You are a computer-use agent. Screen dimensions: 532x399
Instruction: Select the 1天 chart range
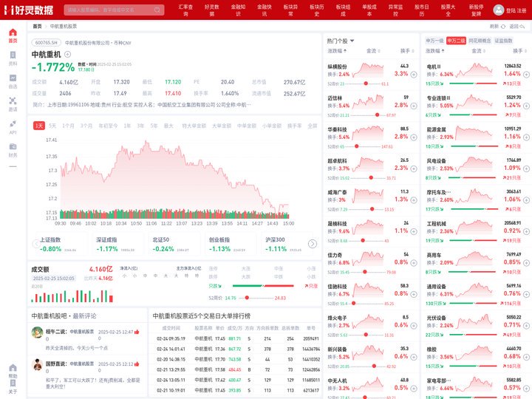(39, 126)
